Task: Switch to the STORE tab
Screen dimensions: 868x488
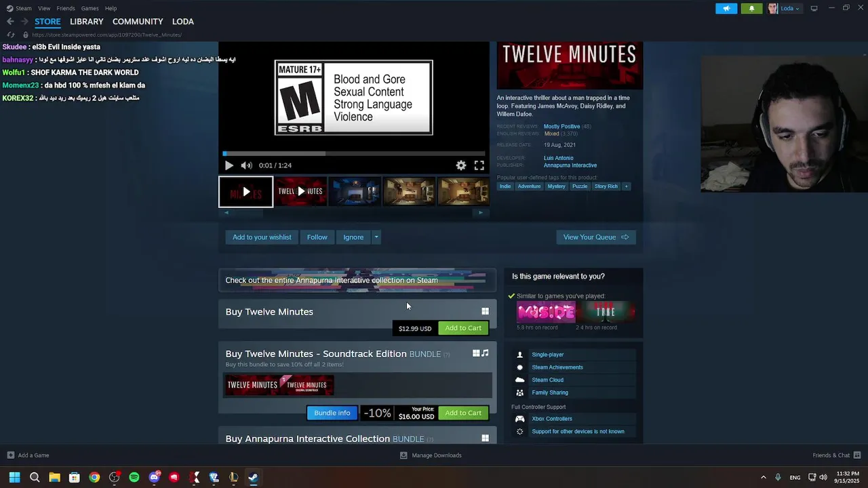Action: 47,22
